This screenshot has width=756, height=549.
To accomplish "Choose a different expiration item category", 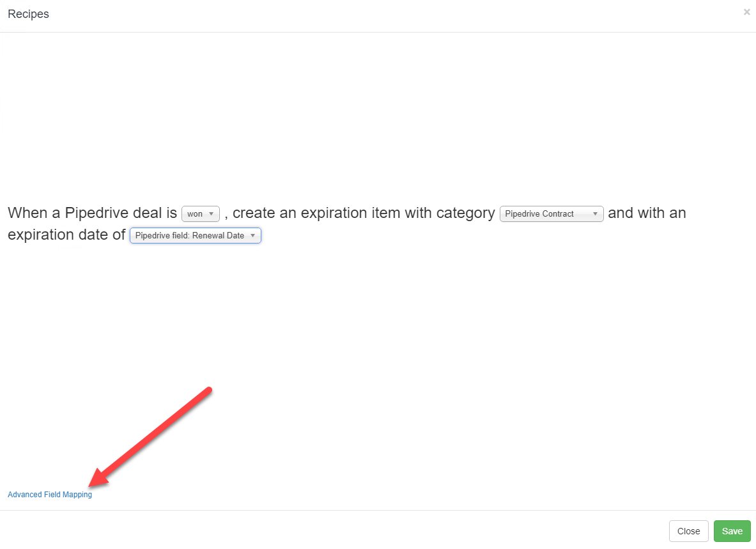I will click(552, 213).
